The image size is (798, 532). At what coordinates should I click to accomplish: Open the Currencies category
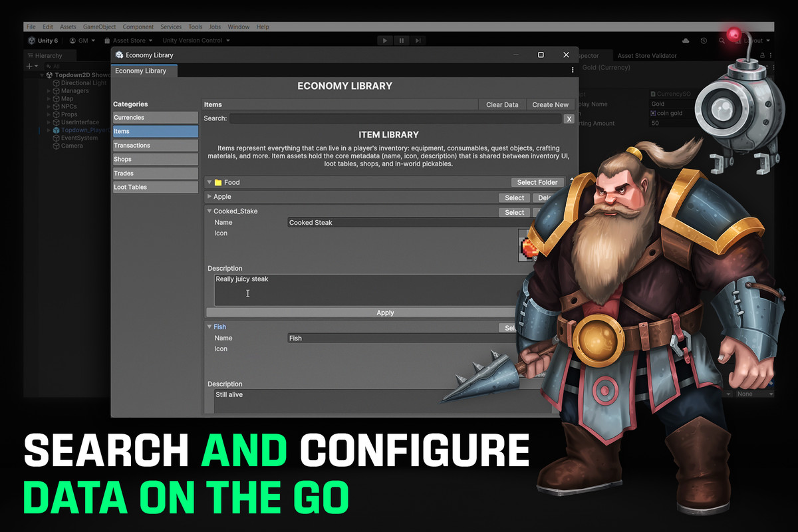[155, 118]
